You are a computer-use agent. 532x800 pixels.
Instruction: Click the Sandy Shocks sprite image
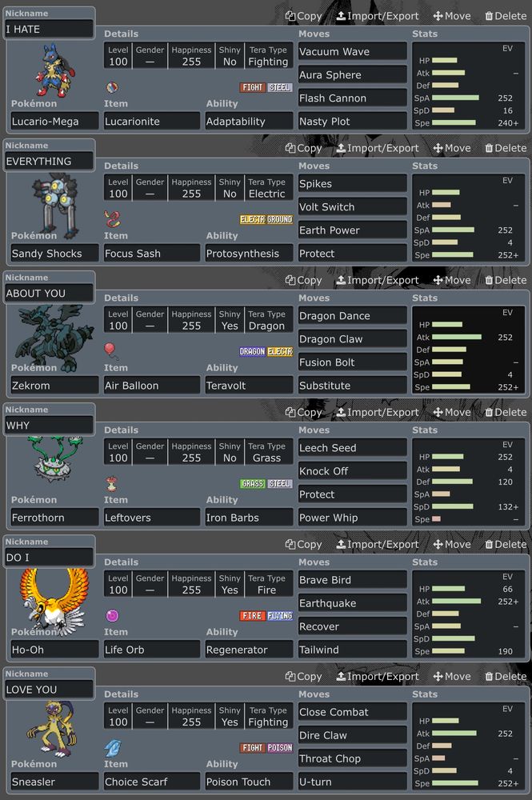55,206
